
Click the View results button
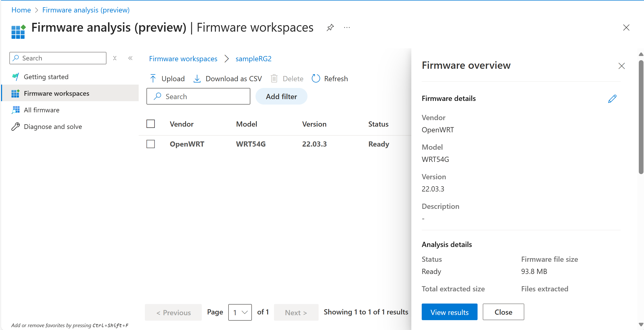point(450,312)
